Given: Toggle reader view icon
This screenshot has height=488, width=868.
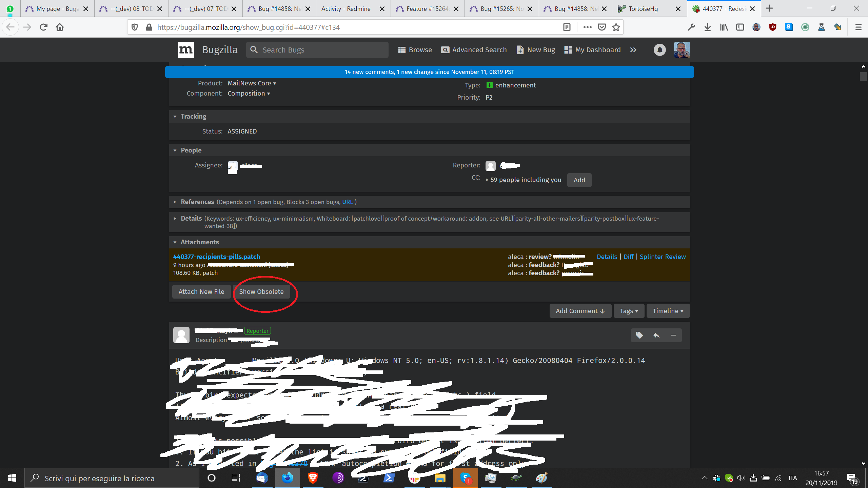Looking at the screenshot, I should tap(567, 27).
